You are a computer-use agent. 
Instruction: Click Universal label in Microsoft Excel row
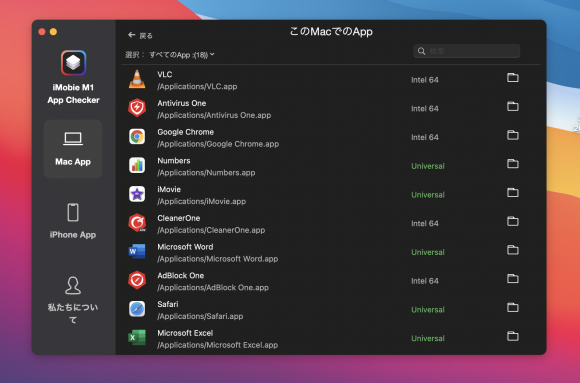428,338
